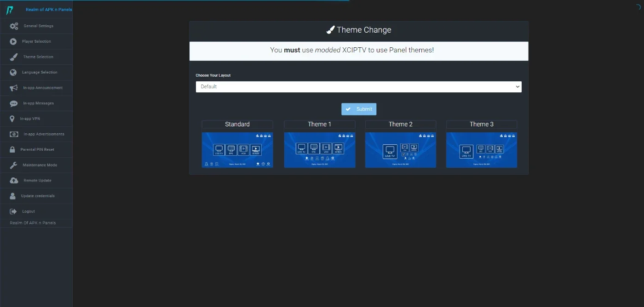The image size is (644, 307).
Task: Click the Submit button
Action: (359, 109)
